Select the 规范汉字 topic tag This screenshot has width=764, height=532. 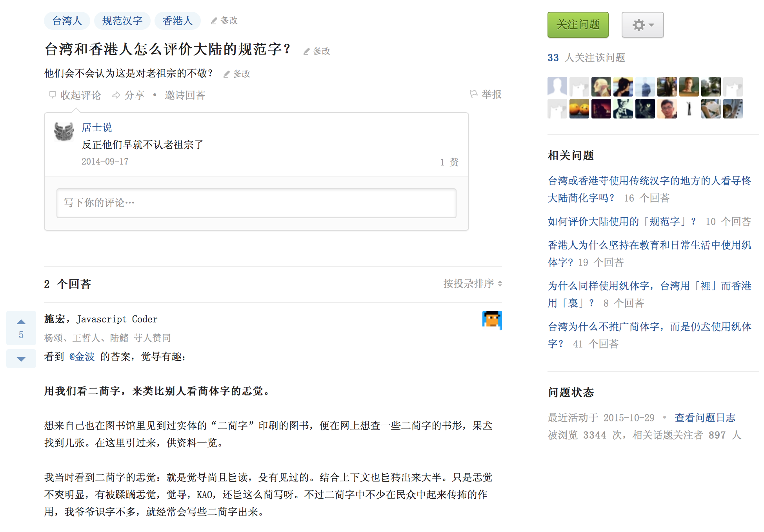pyautogui.click(x=122, y=20)
